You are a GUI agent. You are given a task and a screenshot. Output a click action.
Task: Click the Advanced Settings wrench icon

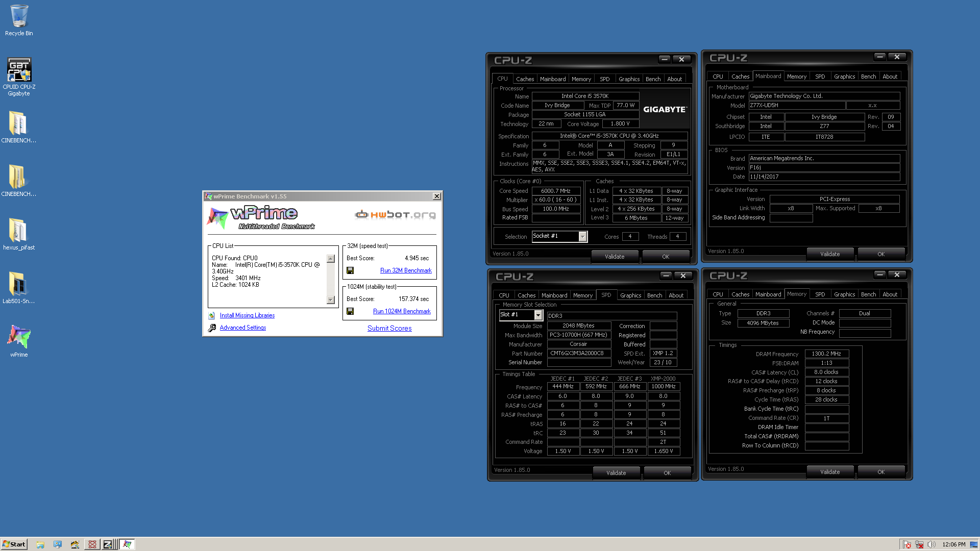212,328
